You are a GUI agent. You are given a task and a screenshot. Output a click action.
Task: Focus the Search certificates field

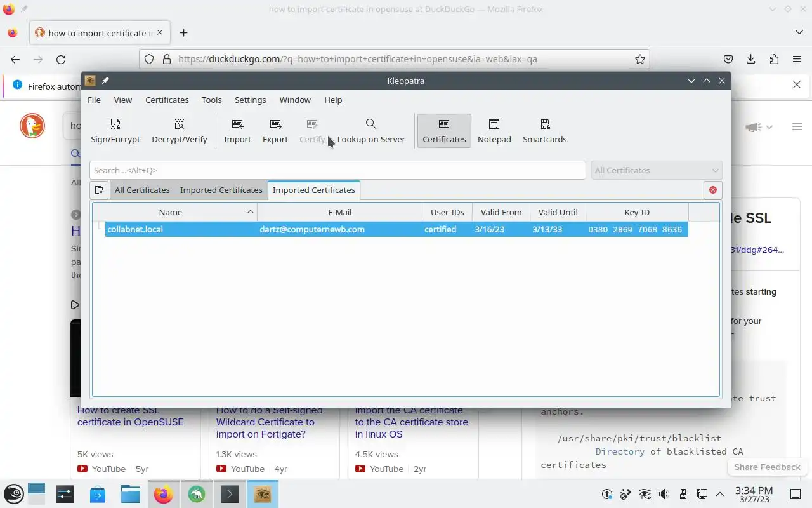pos(337,170)
